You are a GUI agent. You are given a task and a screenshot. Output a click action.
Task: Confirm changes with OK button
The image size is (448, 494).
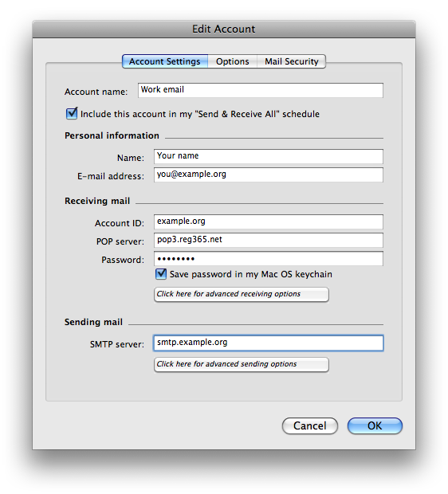pyautogui.click(x=375, y=426)
